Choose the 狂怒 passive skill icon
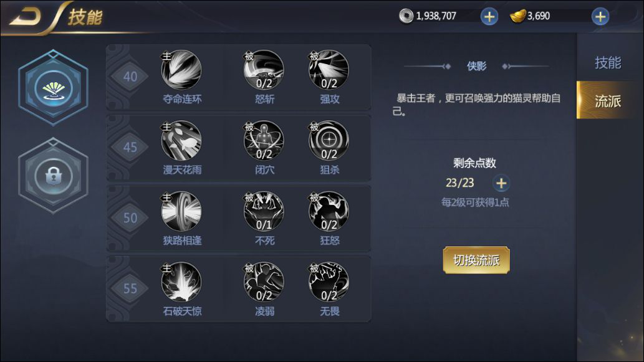This screenshot has height=362, width=644. [329, 211]
